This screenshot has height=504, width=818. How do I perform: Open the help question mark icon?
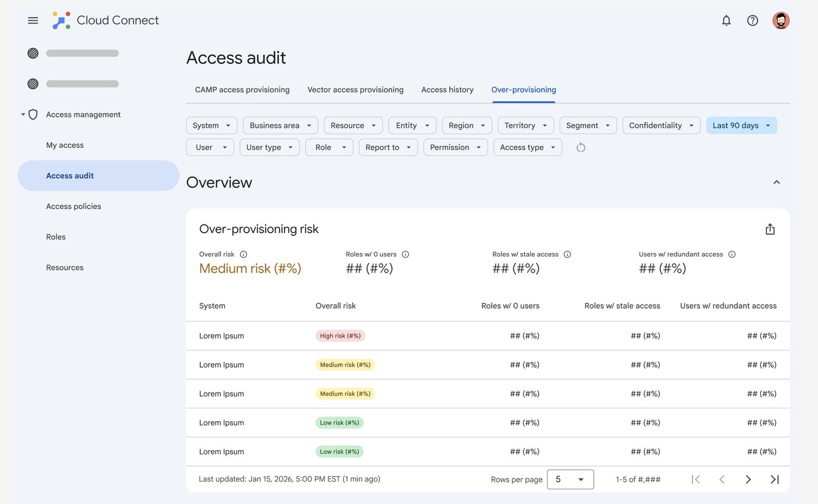753,20
